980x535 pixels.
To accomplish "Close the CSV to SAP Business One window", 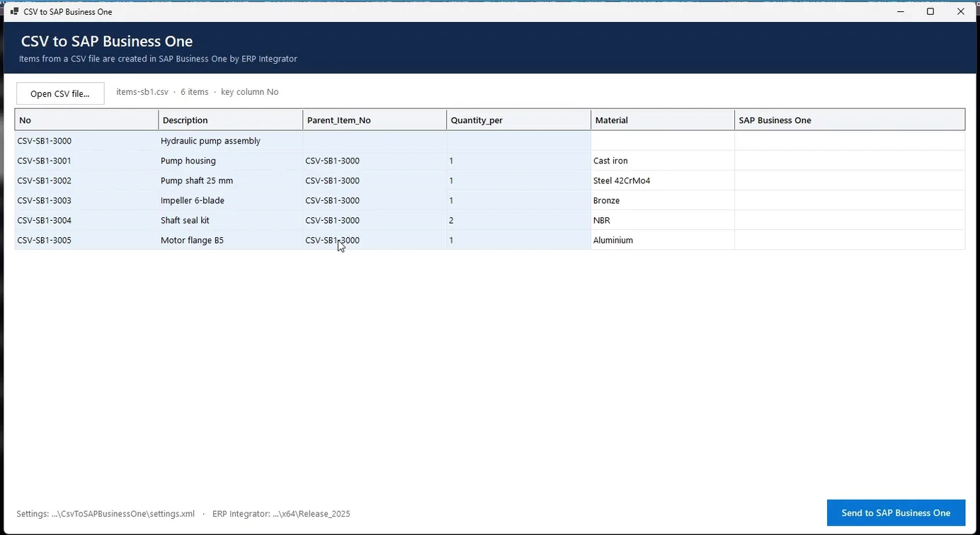I will (961, 11).
